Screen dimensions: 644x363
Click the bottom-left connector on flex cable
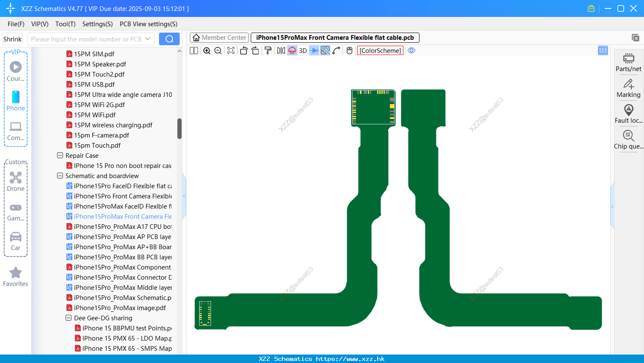(x=205, y=313)
